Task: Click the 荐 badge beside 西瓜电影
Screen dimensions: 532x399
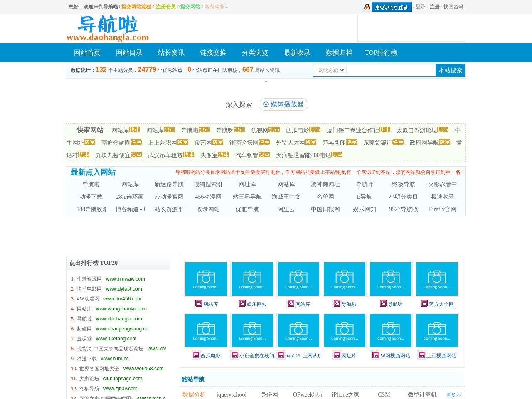Action: tap(196, 355)
